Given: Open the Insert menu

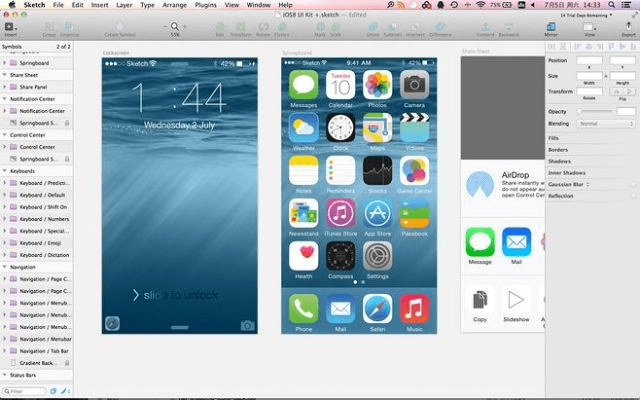Looking at the screenshot, I should tap(100, 5).
